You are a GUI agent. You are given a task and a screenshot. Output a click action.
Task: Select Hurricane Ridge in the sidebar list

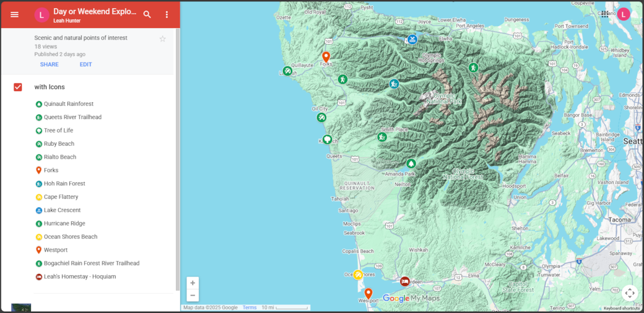pos(64,223)
